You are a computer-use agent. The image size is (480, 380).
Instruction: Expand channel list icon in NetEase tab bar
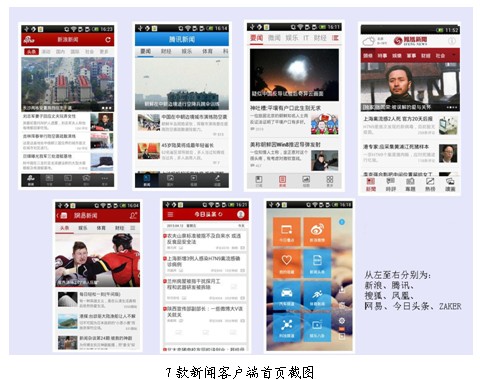(133, 228)
